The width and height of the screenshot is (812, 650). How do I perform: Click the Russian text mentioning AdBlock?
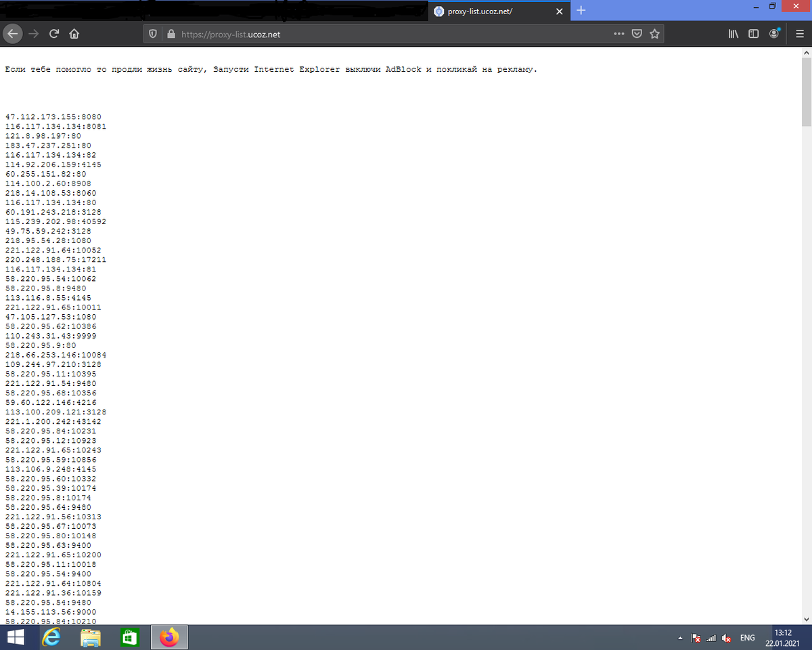[271, 69]
